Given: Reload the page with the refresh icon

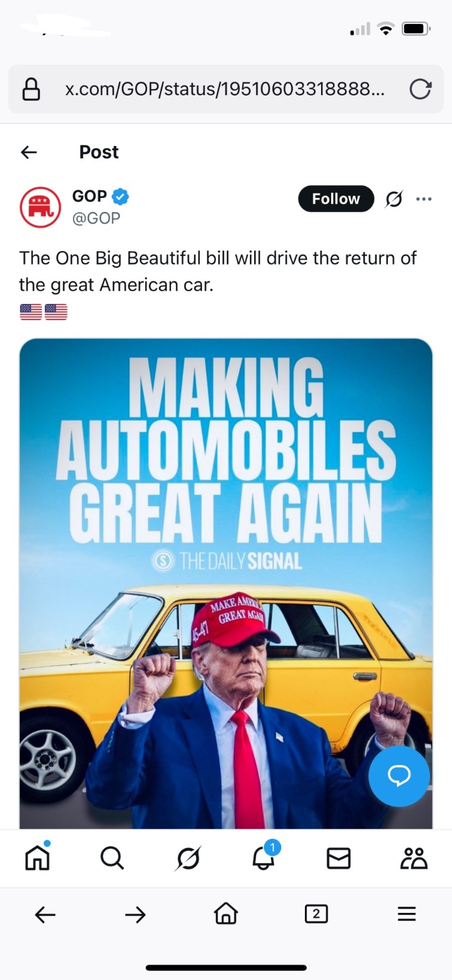Looking at the screenshot, I should pyautogui.click(x=420, y=89).
